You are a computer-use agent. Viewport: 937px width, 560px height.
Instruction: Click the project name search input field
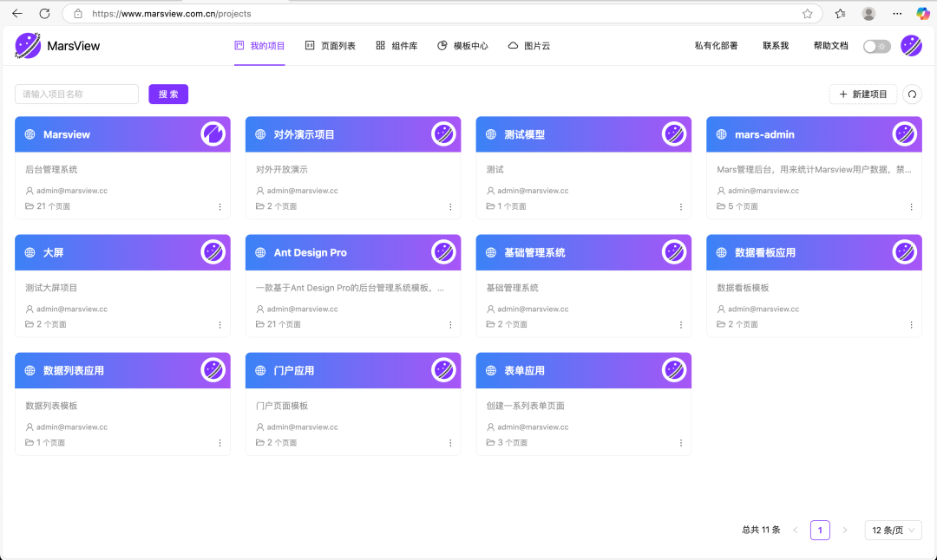[77, 94]
